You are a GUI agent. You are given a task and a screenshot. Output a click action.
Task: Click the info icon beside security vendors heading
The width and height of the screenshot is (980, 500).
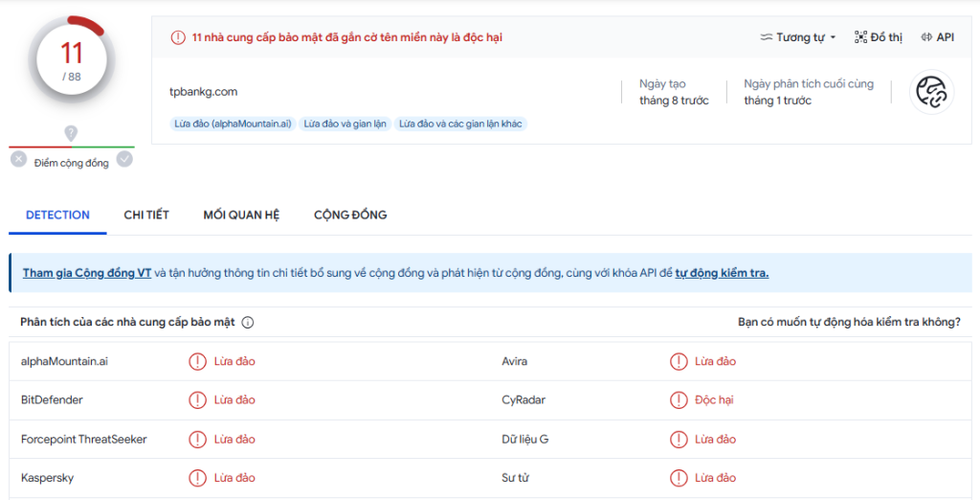point(248,323)
